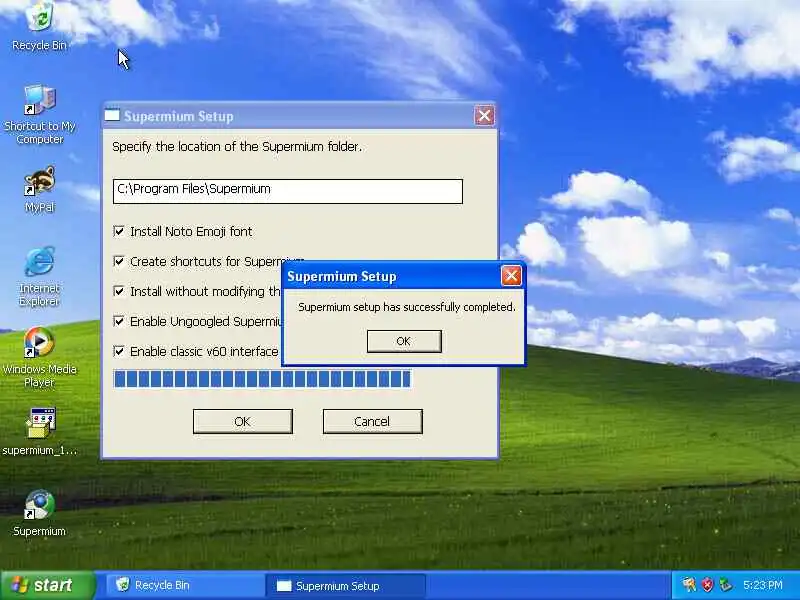The height and width of the screenshot is (600, 800).
Task: Click the installation progress bar
Action: pos(262,379)
